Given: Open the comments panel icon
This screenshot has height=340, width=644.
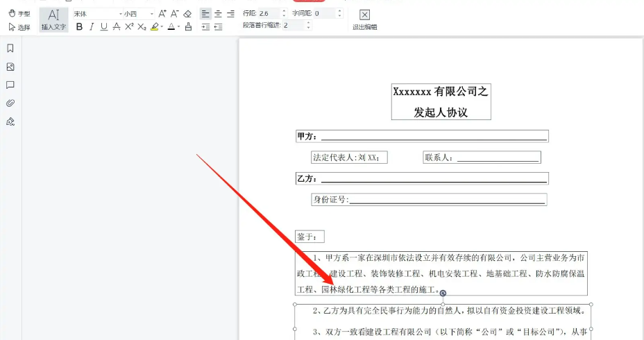Looking at the screenshot, I should pos(10,85).
